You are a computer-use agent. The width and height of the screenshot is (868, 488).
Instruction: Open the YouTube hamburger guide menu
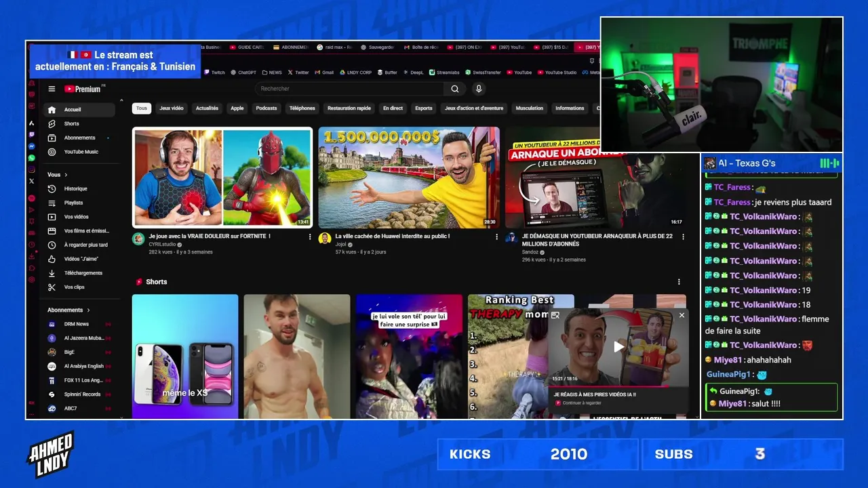click(x=52, y=89)
